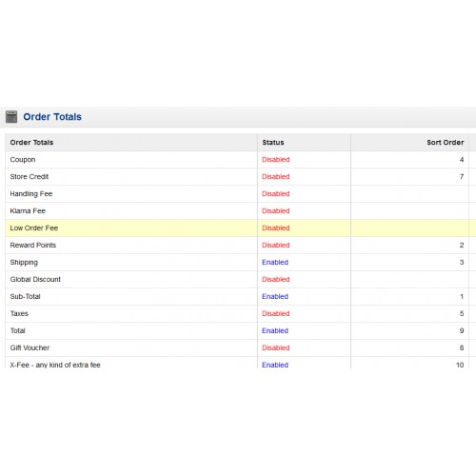Click the Klarna Fee entry

click(28, 211)
